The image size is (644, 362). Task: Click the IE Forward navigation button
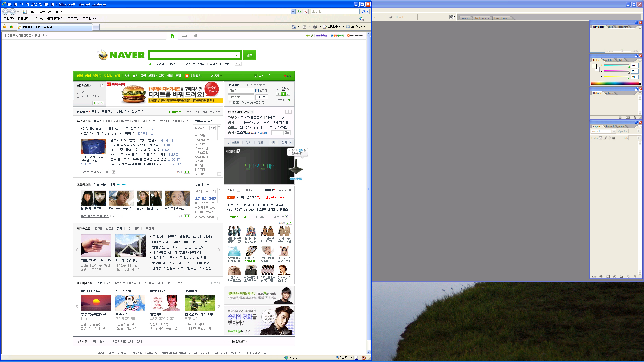pyautogui.click(x=12, y=12)
